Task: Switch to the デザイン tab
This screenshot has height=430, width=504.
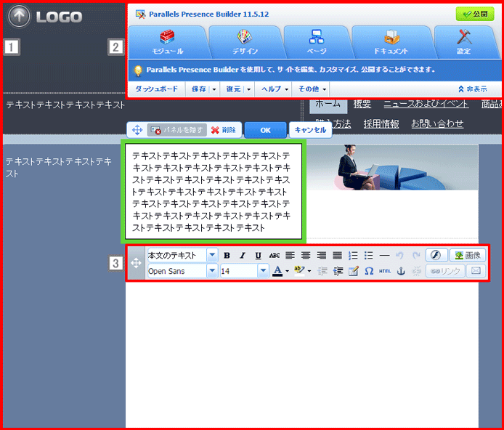Action: [x=245, y=42]
